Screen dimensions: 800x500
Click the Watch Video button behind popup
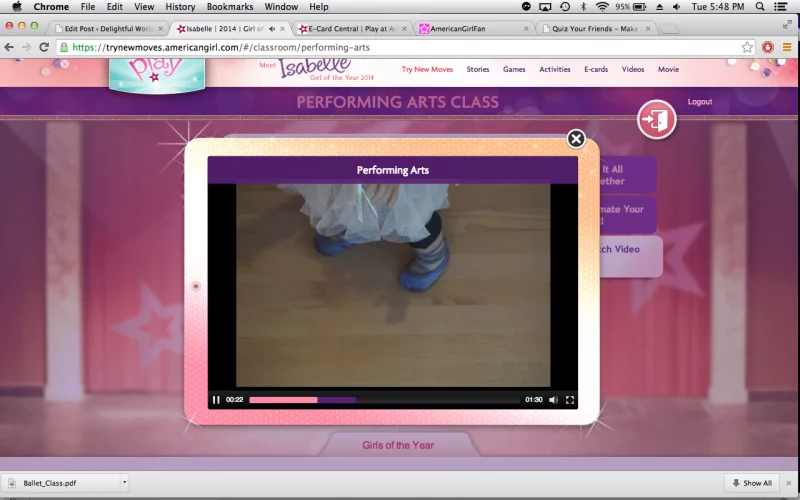631,256
